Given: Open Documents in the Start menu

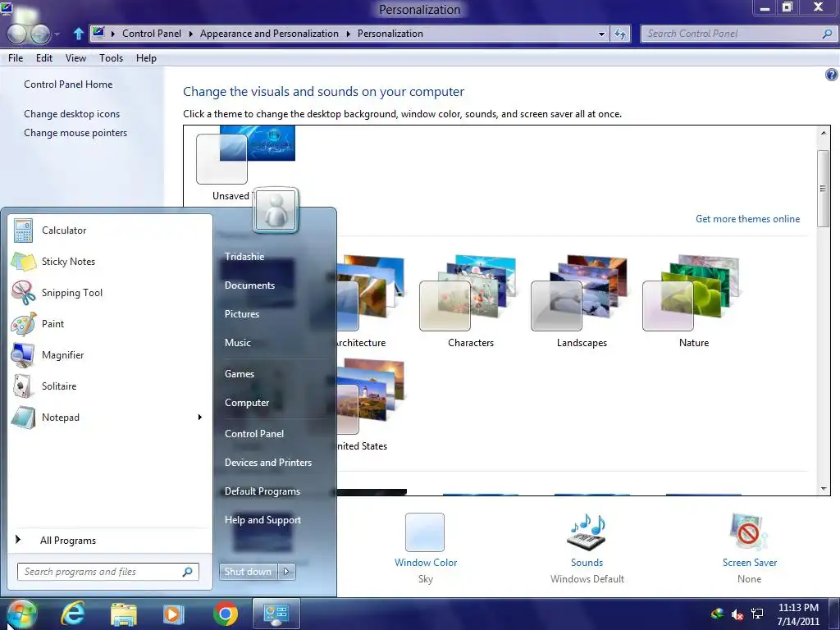Looking at the screenshot, I should (x=249, y=285).
